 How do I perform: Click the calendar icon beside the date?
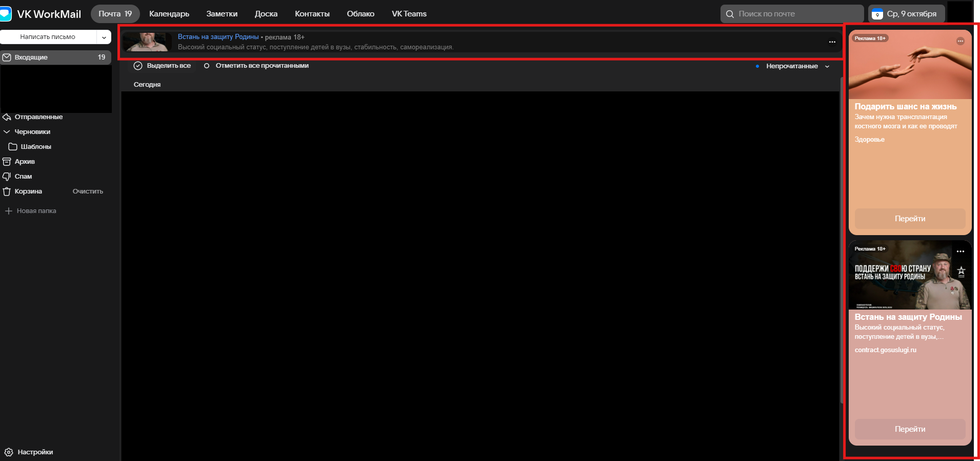point(877,14)
